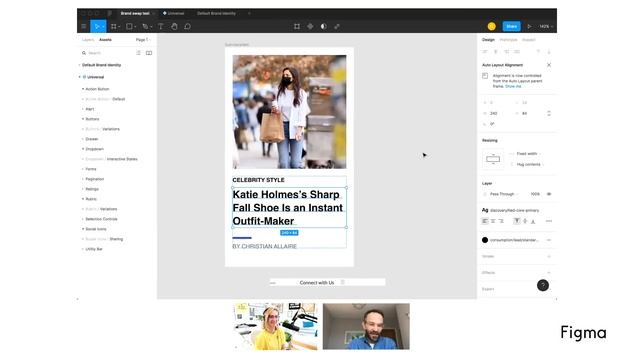
Task: Switch to Assets tab
Action: 105,40
